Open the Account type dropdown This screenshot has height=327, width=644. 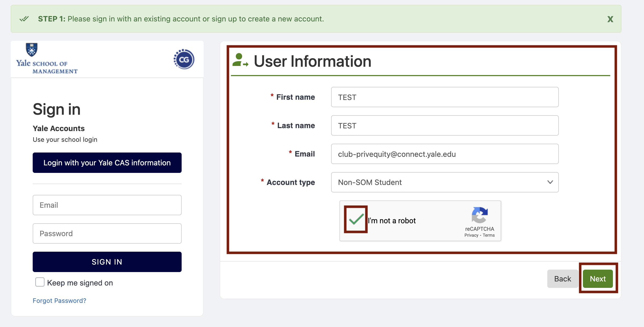(x=445, y=182)
